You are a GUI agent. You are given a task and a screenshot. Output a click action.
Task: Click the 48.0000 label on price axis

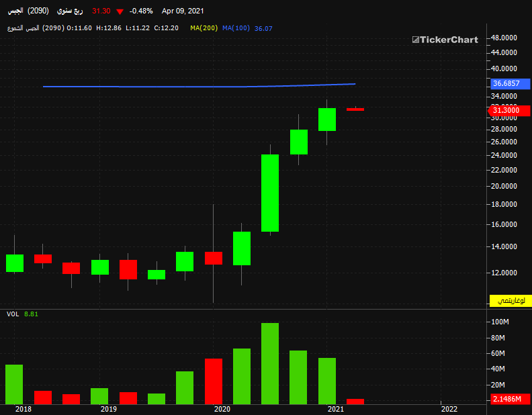pos(504,38)
